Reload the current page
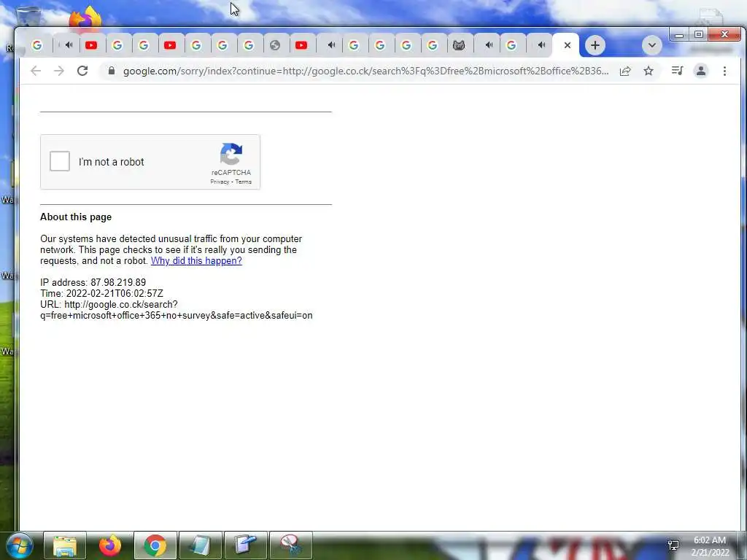The image size is (747, 560). click(82, 71)
